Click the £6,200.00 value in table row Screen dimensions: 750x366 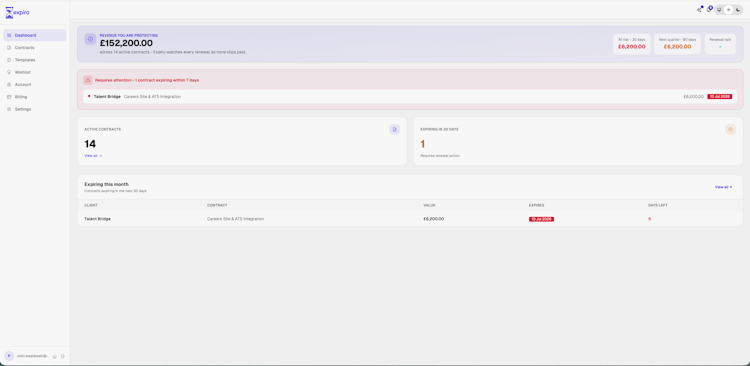point(433,219)
